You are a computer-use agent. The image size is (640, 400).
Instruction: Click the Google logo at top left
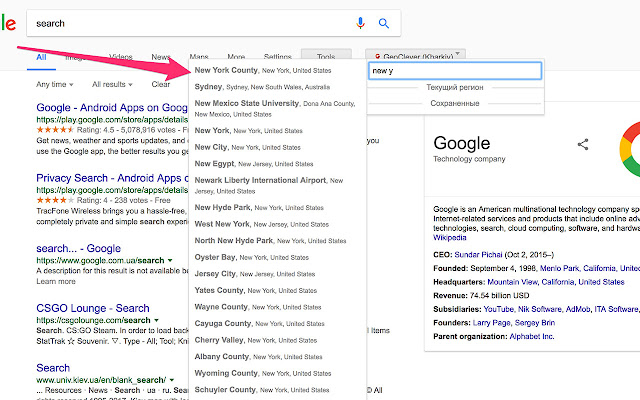(x=8, y=23)
